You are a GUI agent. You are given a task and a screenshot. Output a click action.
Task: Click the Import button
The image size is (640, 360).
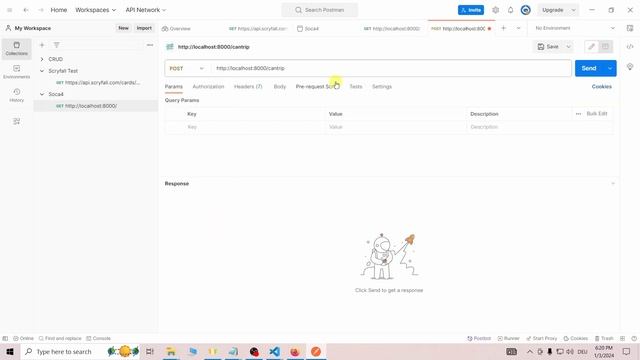(x=144, y=28)
